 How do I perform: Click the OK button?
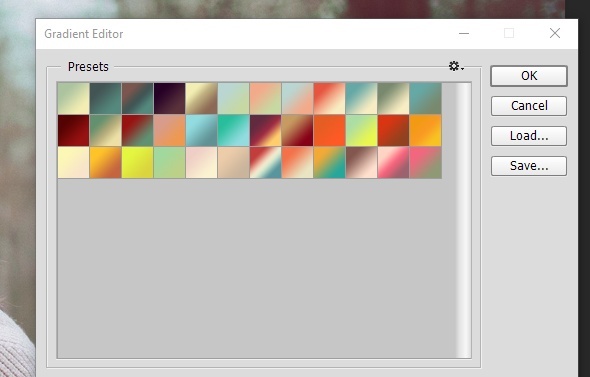click(x=529, y=76)
